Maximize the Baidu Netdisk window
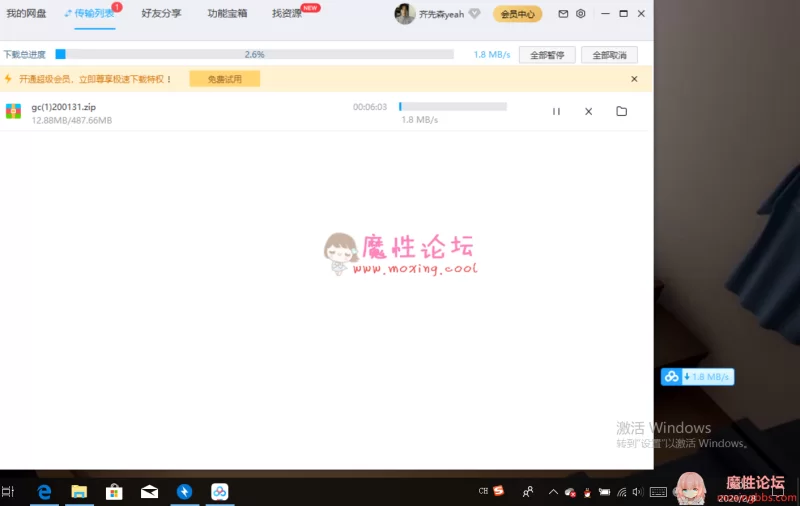 pyautogui.click(x=623, y=14)
